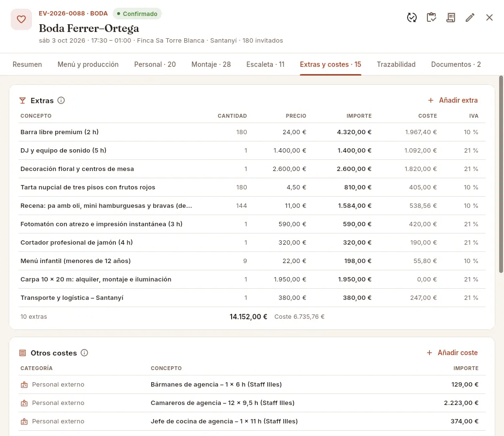Click the badge icon in Jefe de cocina row
504x436 pixels.
pyautogui.click(x=24, y=421)
